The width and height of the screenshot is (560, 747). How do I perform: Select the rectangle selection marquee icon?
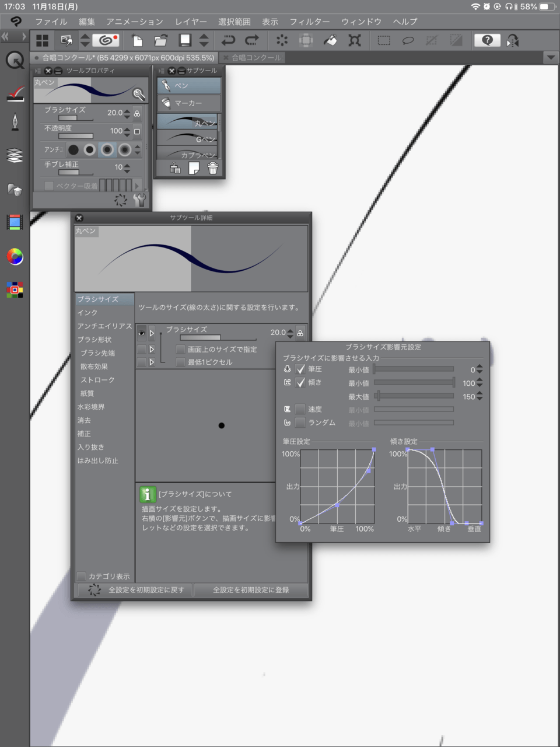(384, 40)
